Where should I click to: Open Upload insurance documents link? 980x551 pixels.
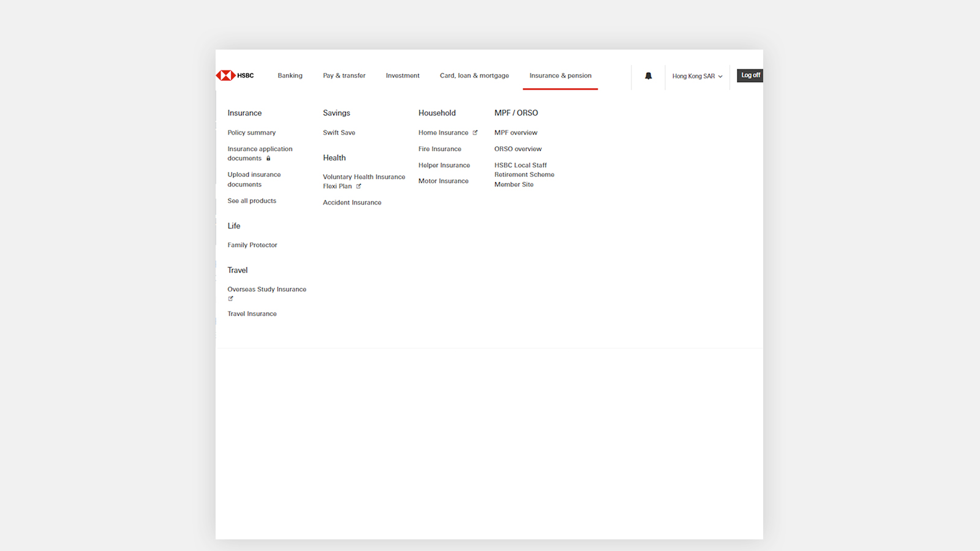[x=254, y=179]
